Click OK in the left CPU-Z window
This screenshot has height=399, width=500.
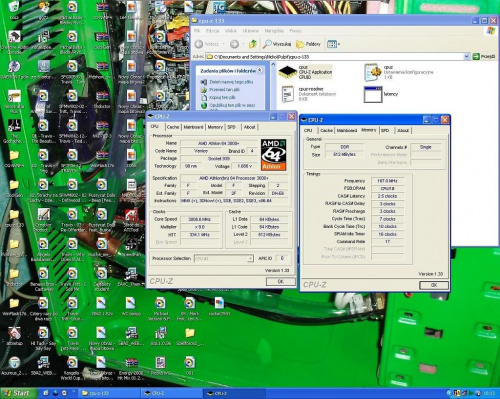pos(280,282)
